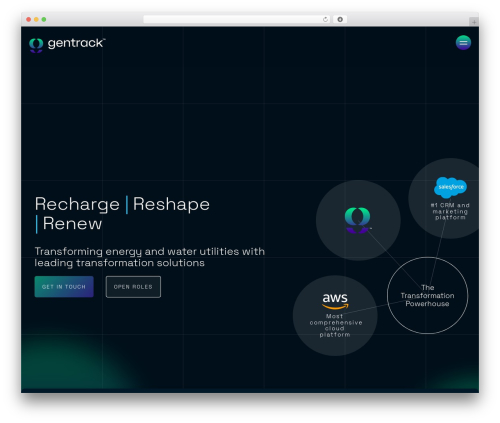Open the Open Roles button
Image resolution: width=500 pixels, height=423 pixels.
[133, 287]
